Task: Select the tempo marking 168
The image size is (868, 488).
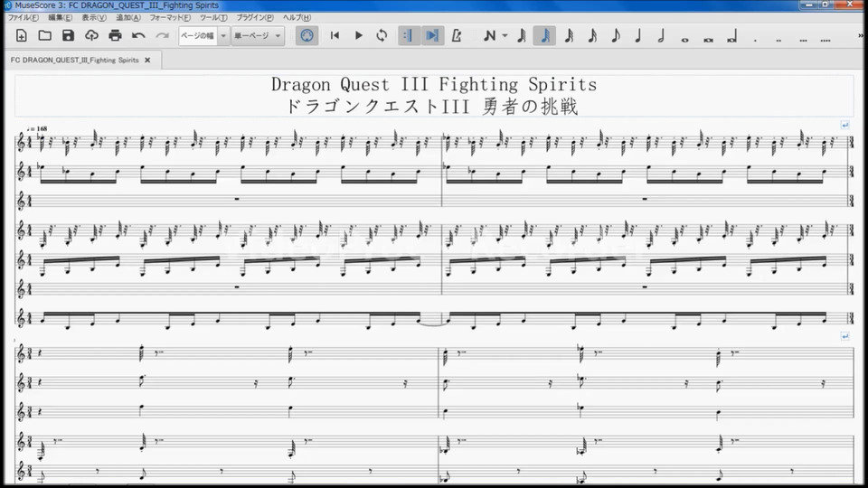Action: pos(37,128)
